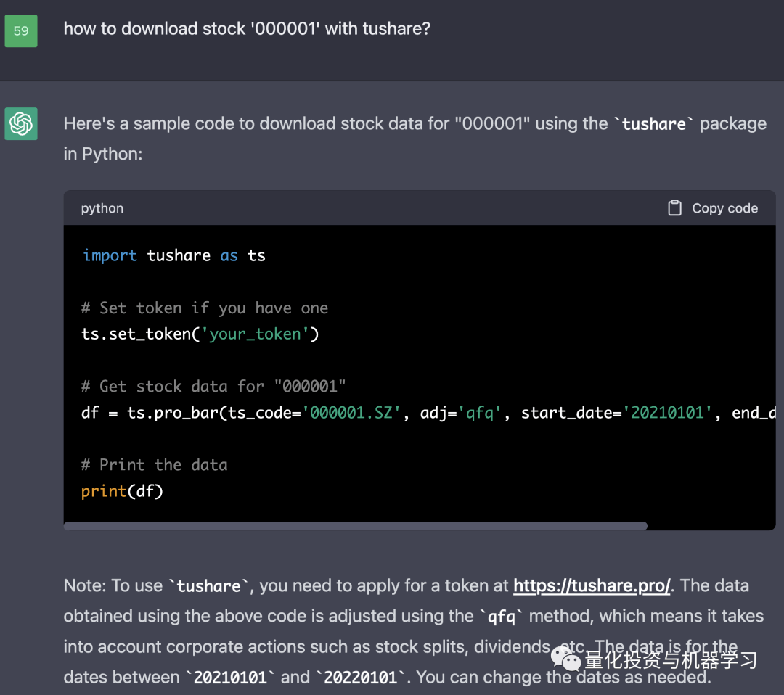Click the "# Set token if you have one" comment

coord(205,308)
